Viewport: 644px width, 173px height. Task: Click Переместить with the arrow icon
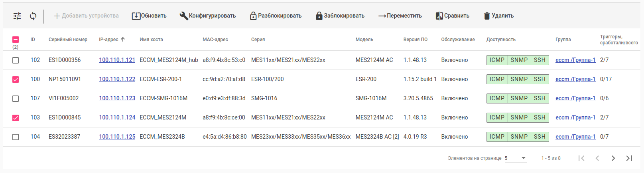pyautogui.click(x=400, y=16)
